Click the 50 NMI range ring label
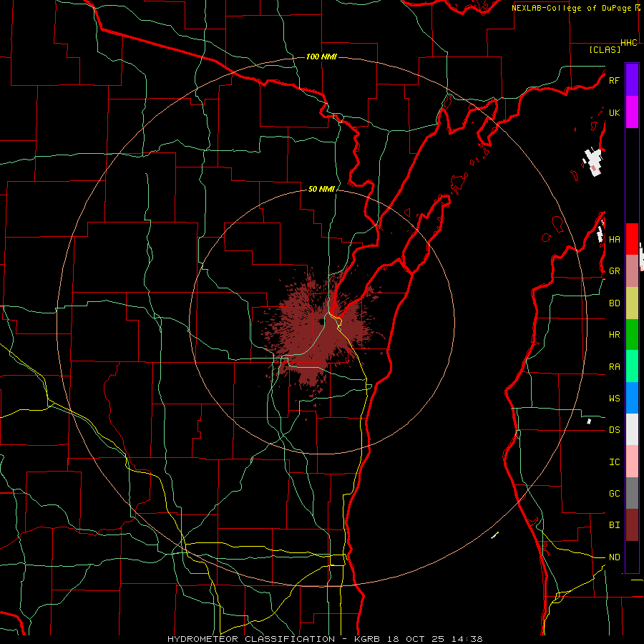 coord(321,189)
